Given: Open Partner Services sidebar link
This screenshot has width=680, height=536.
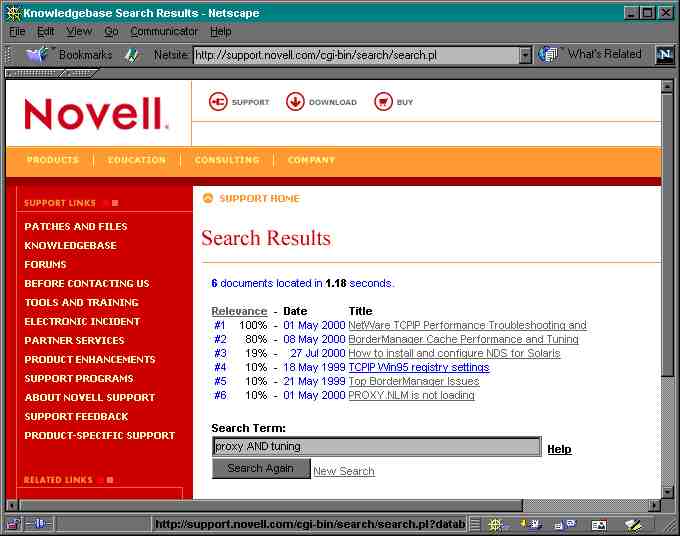Looking at the screenshot, I should 74,340.
